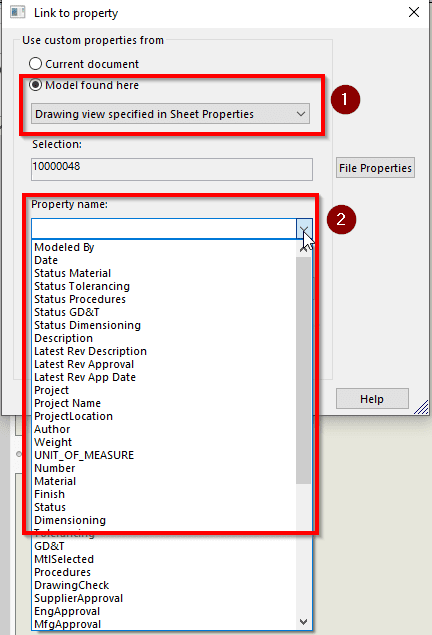432x635 pixels.
Task: Select Weight from the property list
Action: [x=53, y=442]
